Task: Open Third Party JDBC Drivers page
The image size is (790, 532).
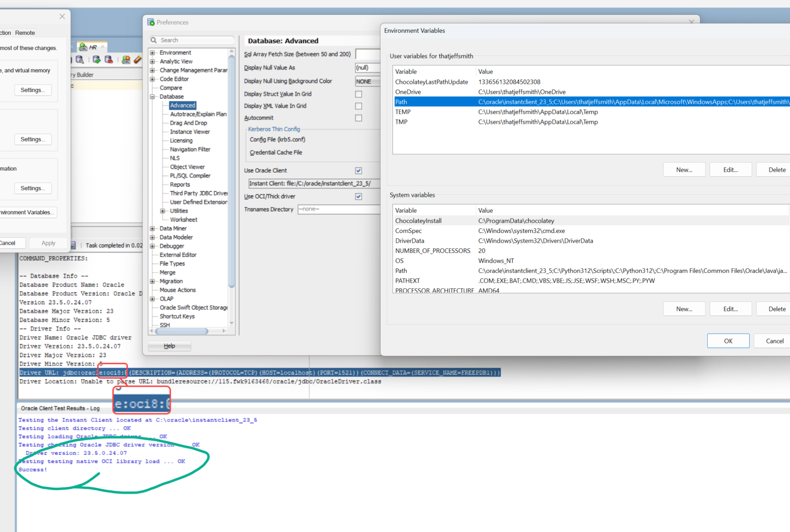Action: coord(199,193)
